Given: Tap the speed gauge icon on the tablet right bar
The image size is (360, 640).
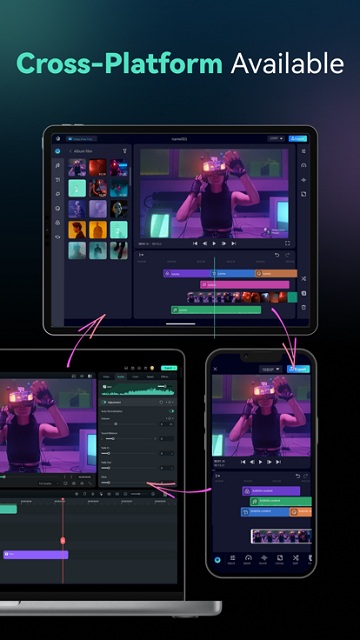Looking at the screenshot, I should coord(303,165).
